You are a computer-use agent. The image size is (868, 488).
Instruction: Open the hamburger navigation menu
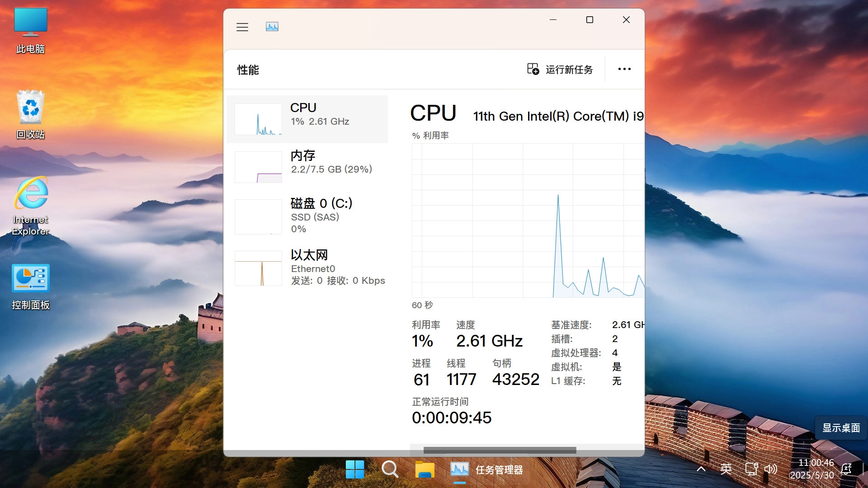(242, 27)
